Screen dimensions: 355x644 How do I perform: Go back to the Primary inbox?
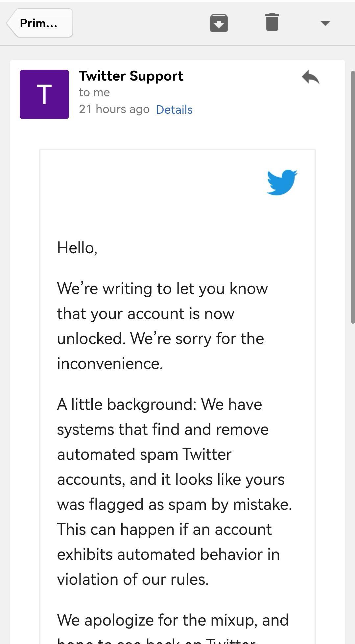(39, 23)
